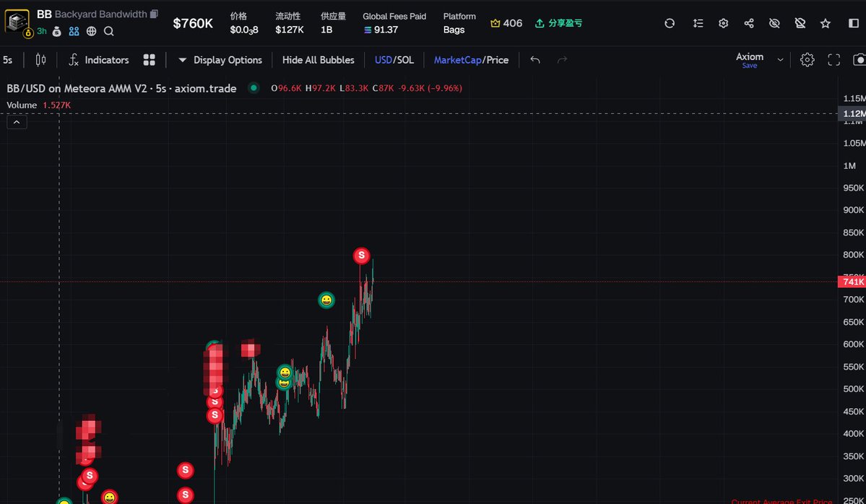Click the 分享盈亏 share PnL button

(x=558, y=23)
